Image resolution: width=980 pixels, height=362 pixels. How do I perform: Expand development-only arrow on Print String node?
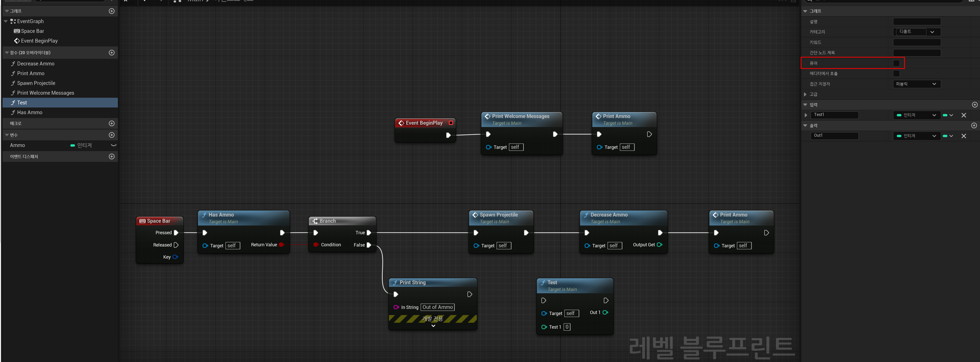pos(433,326)
